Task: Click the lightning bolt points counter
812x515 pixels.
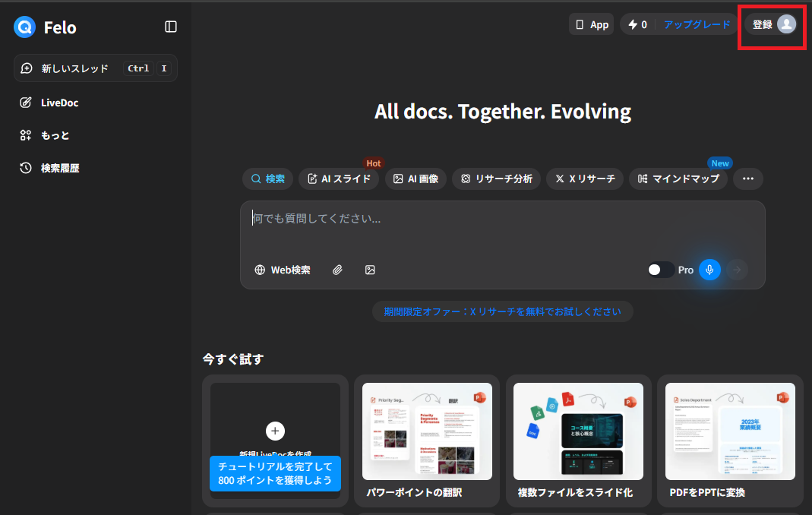Action: click(x=637, y=24)
